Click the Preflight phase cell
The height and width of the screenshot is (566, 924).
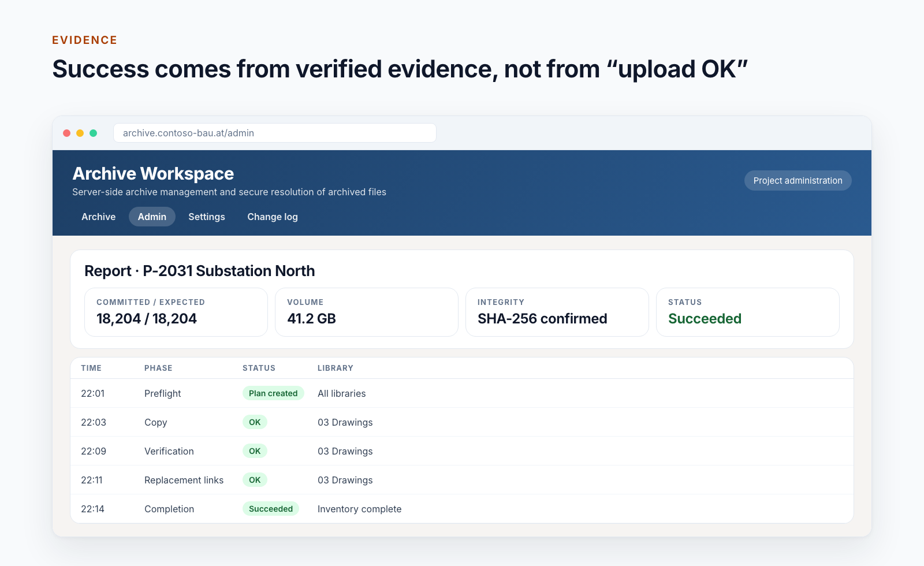(162, 393)
